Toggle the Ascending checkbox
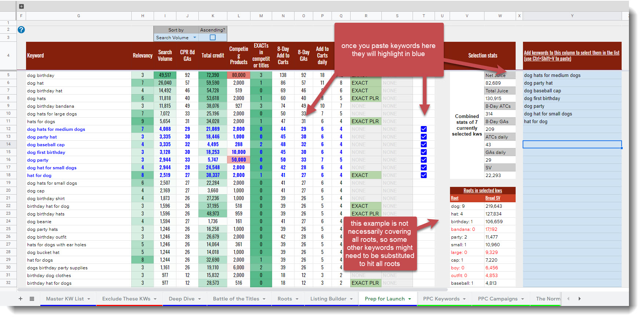Image resolution: width=644 pixels, height=321 pixels. 213,37
